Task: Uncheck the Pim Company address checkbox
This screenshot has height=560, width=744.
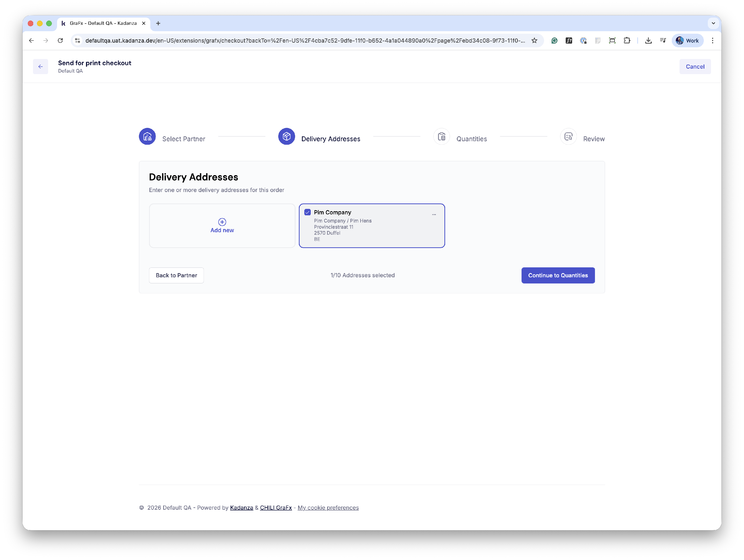Action: point(308,212)
